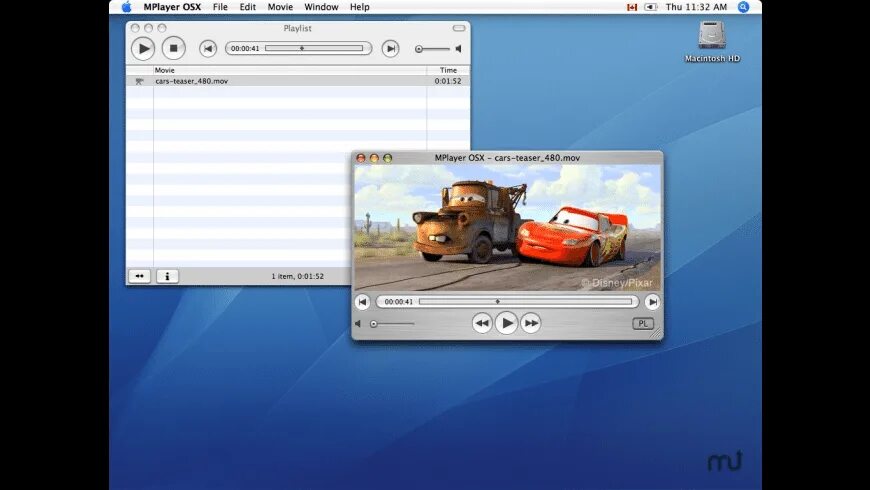Select the Macintosh HD drive icon

click(712, 35)
